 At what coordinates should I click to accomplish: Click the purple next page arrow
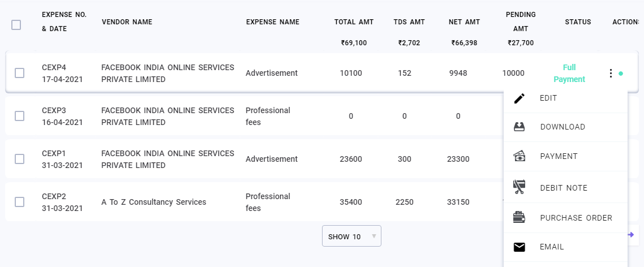(631, 235)
